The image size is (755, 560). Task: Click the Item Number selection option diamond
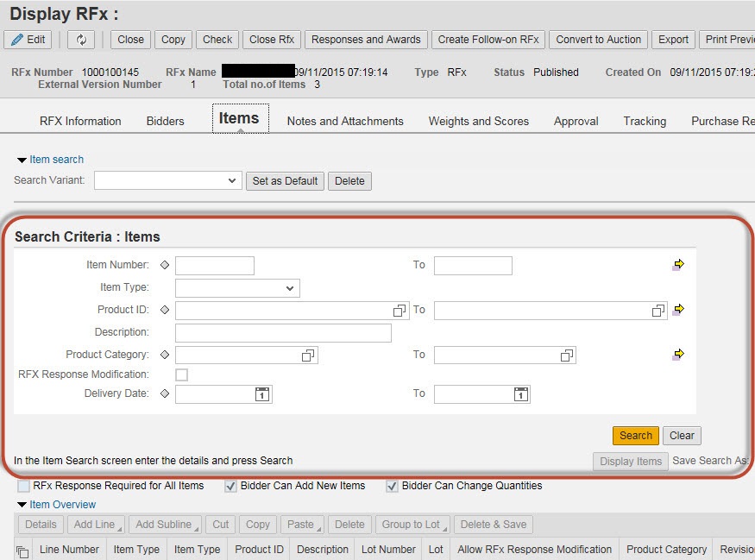tap(165, 265)
